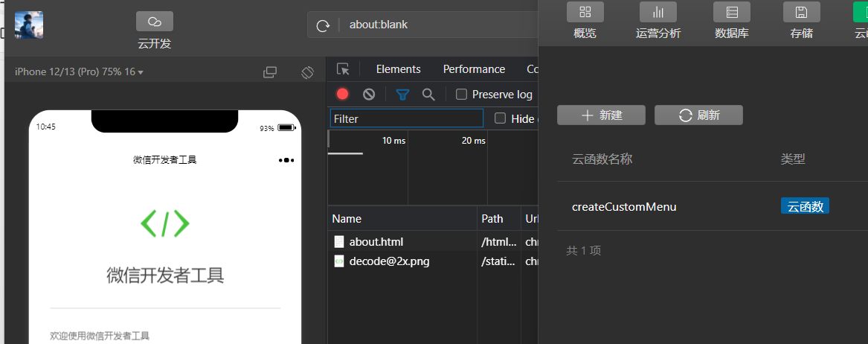868x344 pixels.
Task: Switch to the Performance tab
Action: [x=474, y=69]
